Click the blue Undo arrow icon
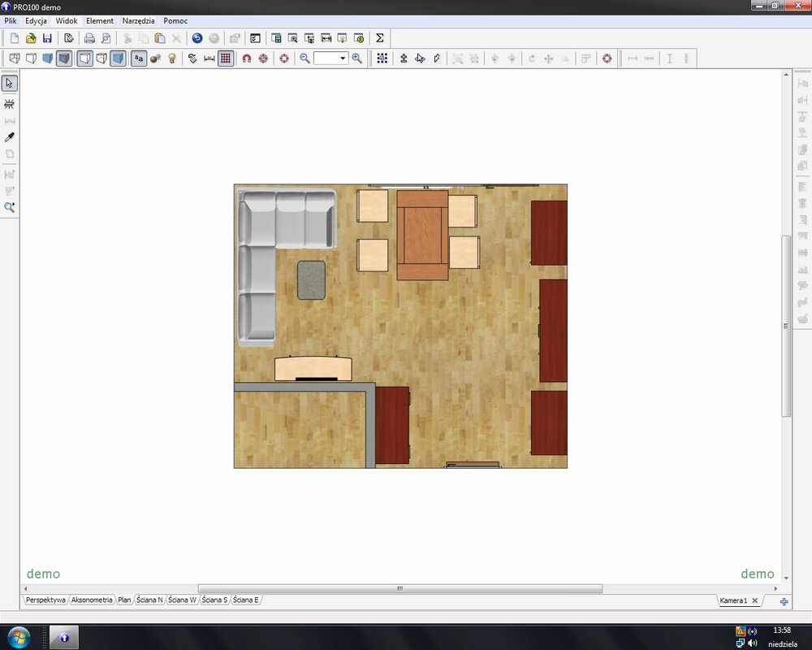812x650 pixels. (197, 38)
